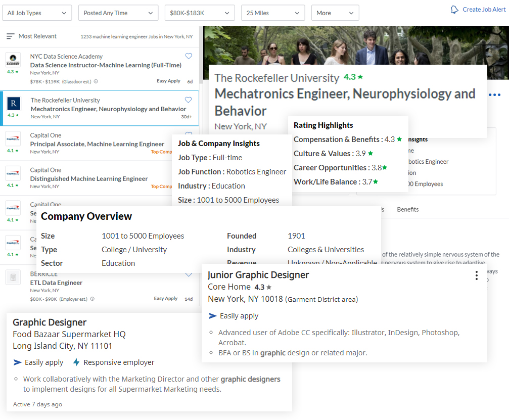Viewport: 509px width, 420px height.
Task: Open the Posted Any Time dropdown
Action: click(x=118, y=13)
